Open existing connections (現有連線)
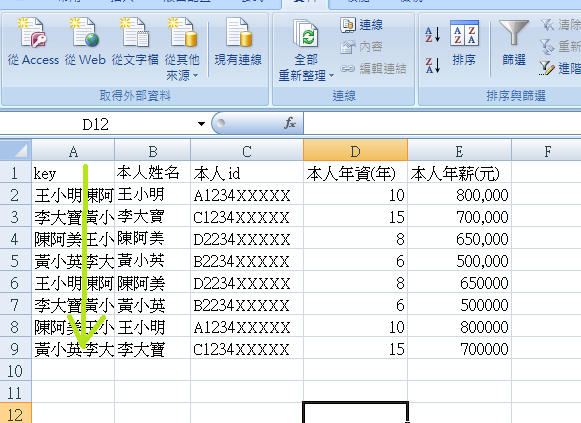Viewport: 581px width, 423px height. (x=238, y=43)
